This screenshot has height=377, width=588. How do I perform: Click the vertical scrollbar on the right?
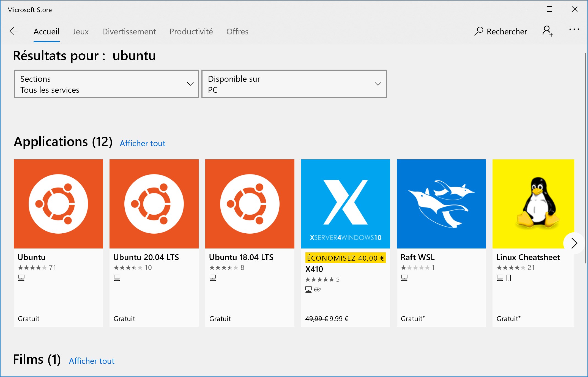586,158
